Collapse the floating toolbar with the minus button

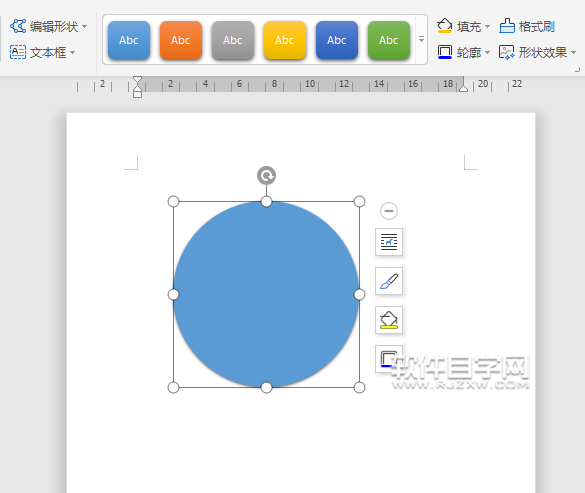[x=389, y=211]
